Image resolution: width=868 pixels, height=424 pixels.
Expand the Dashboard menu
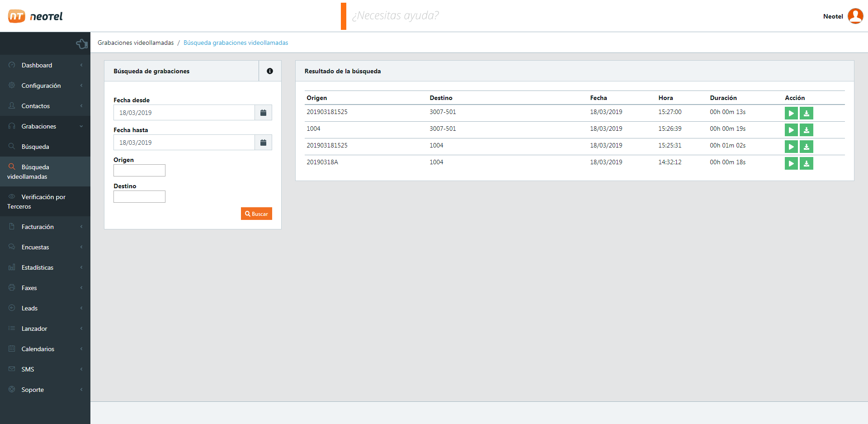(x=45, y=65)
